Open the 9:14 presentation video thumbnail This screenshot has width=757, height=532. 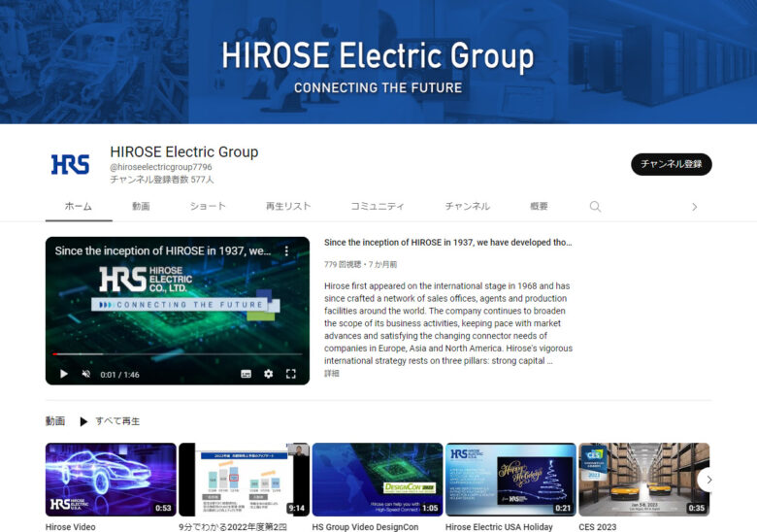pyautogui.click(x=245, y=480)
